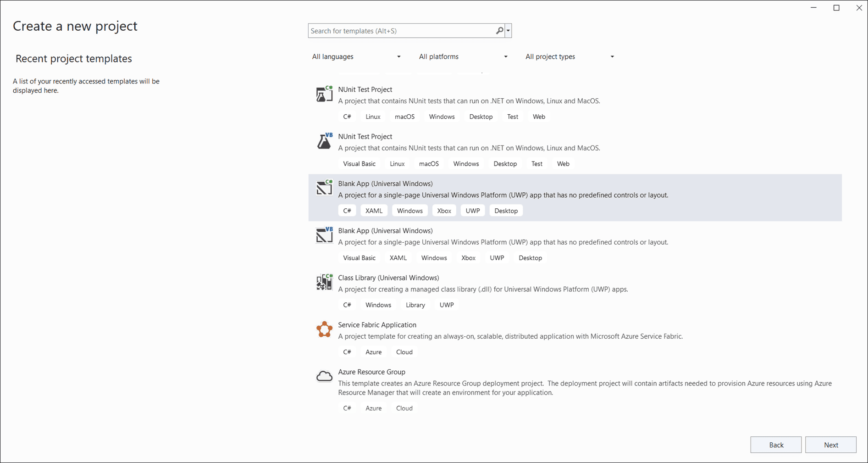Pick the Azure Resource Group cloud icon

click(x=324, y=376)
